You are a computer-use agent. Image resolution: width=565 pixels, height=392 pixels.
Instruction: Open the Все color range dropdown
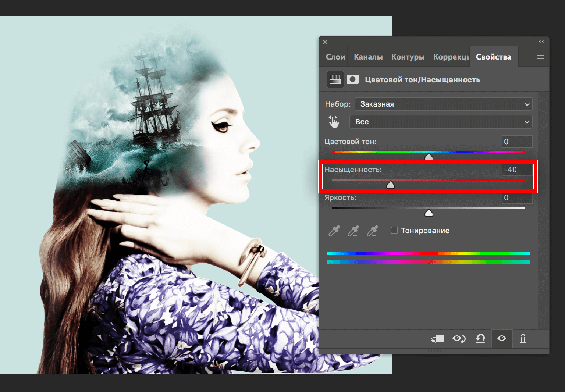[441, 122]
